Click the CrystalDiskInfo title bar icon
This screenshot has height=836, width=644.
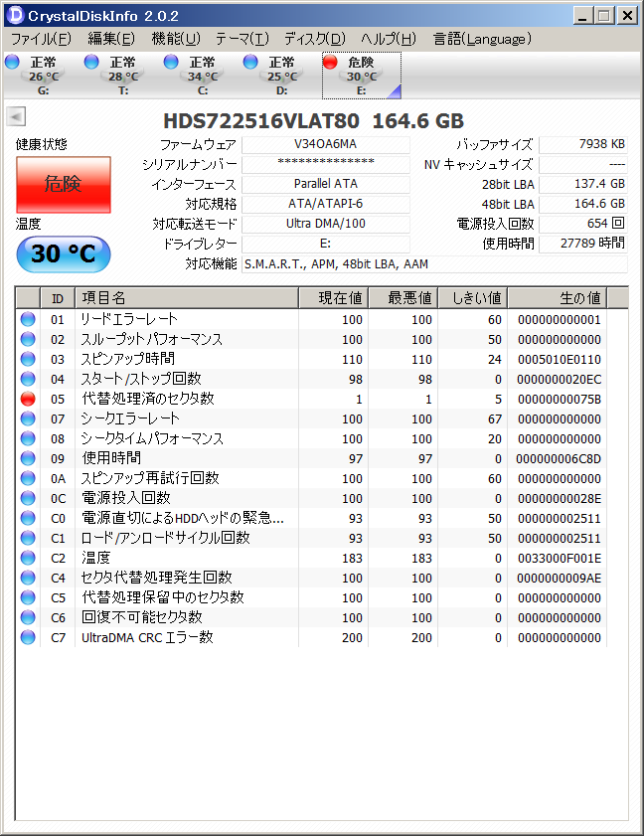click(16, 15)
